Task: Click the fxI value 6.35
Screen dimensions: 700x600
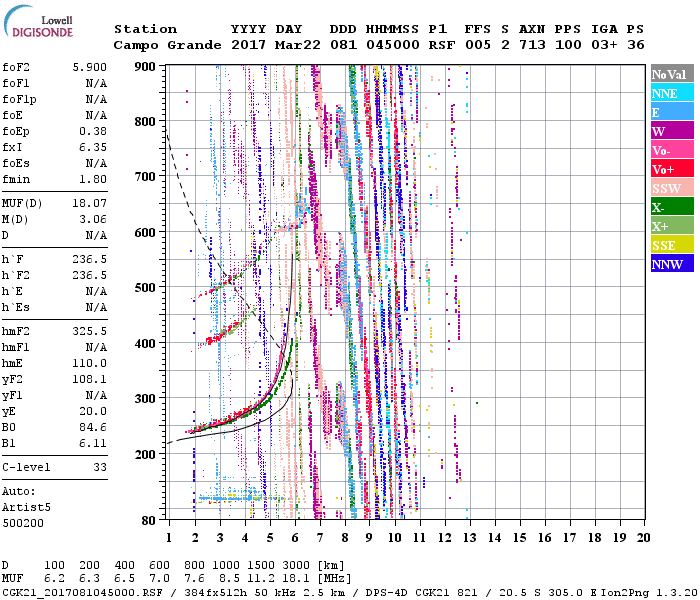Action: [x=93, y=147]
